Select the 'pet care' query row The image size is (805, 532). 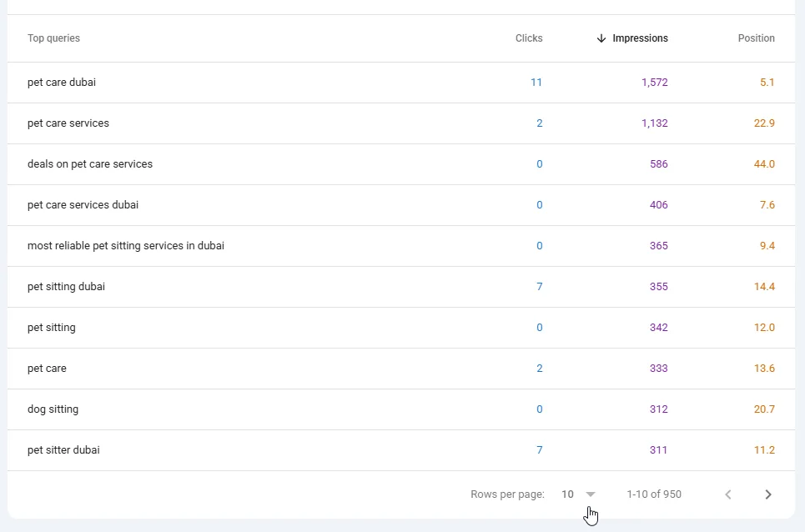[401, 369]
